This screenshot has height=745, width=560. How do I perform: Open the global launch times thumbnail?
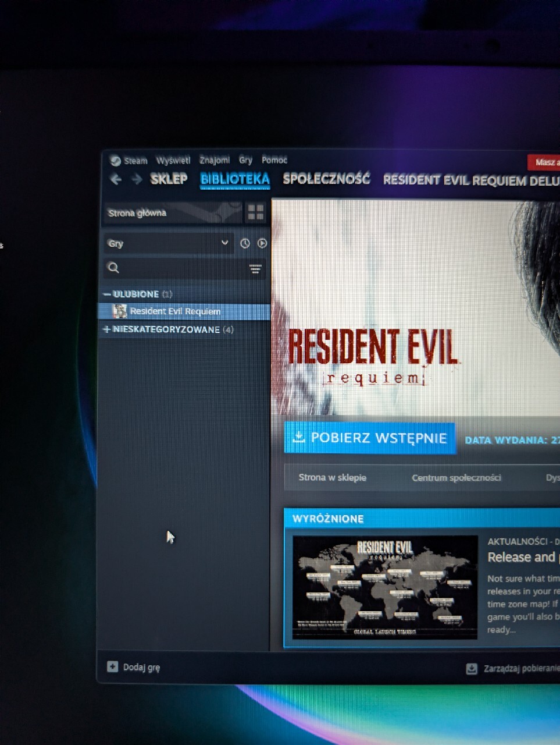[x=384, y=587]
